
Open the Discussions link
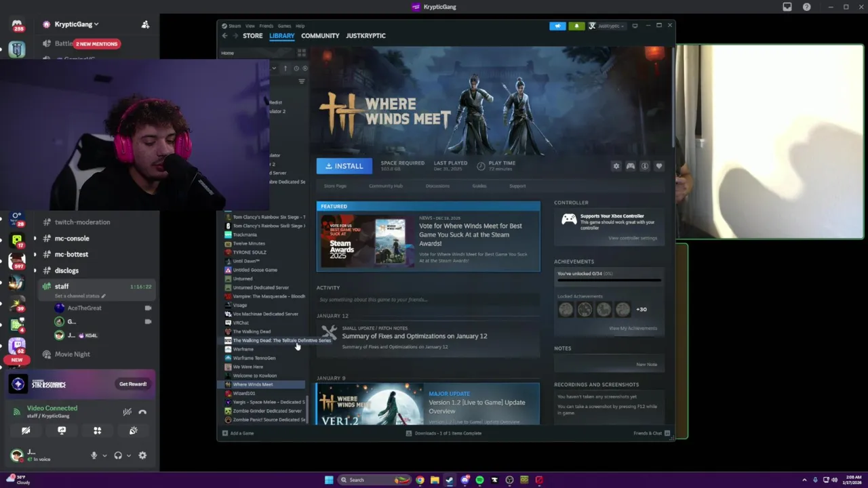click(437, 186)
